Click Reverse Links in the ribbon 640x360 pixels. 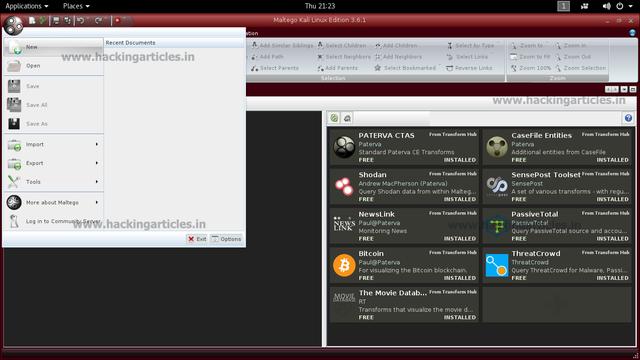pyautogui.click(x=469, y=68)
